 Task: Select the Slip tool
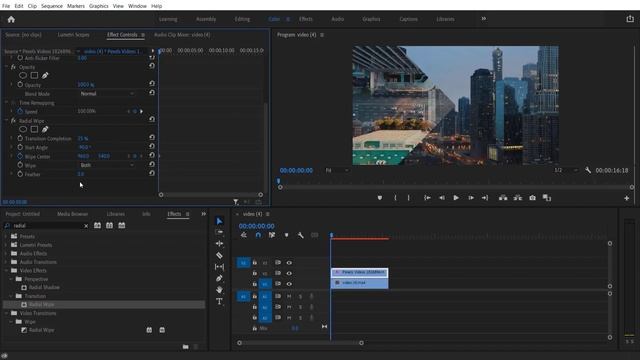coord(219,267)
